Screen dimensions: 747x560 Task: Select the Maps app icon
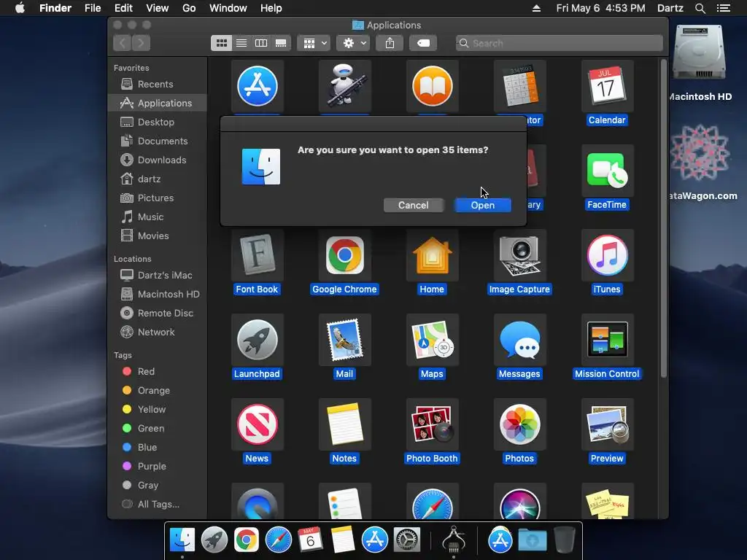pos(432,340)
